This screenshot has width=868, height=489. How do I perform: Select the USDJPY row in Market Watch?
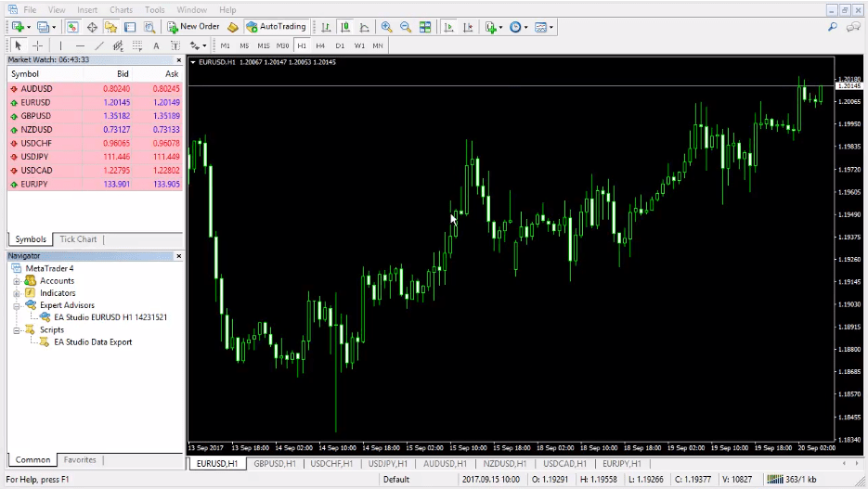[x=95, y=157]
